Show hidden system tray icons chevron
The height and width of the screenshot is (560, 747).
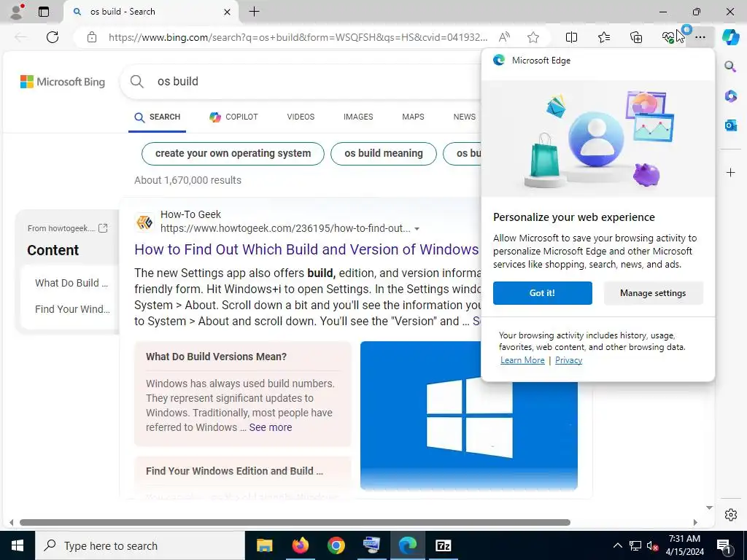point(617,545)
